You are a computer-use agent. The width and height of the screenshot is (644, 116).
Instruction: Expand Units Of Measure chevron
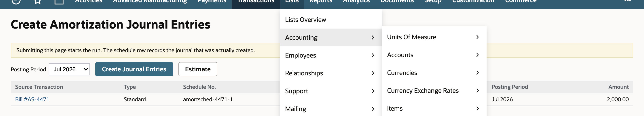coord(477,37)
